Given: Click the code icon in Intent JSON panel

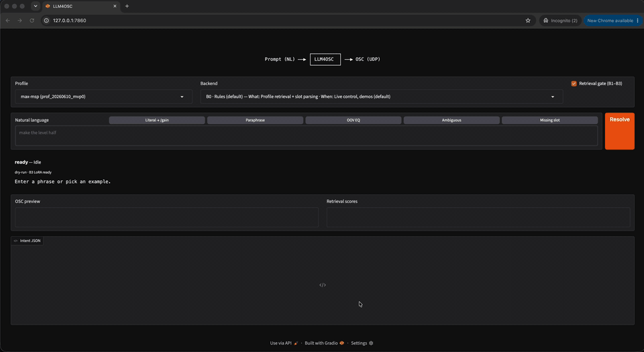Looking at the screenshot, I should (323, 285).
